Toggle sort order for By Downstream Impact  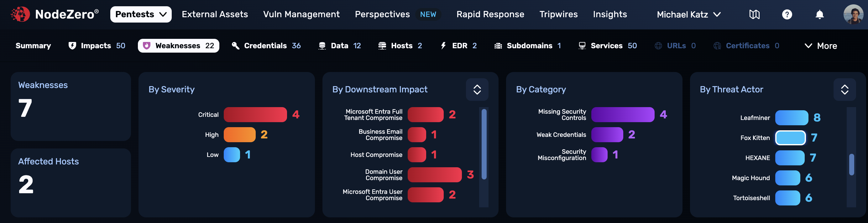click(x=477, y=90)
